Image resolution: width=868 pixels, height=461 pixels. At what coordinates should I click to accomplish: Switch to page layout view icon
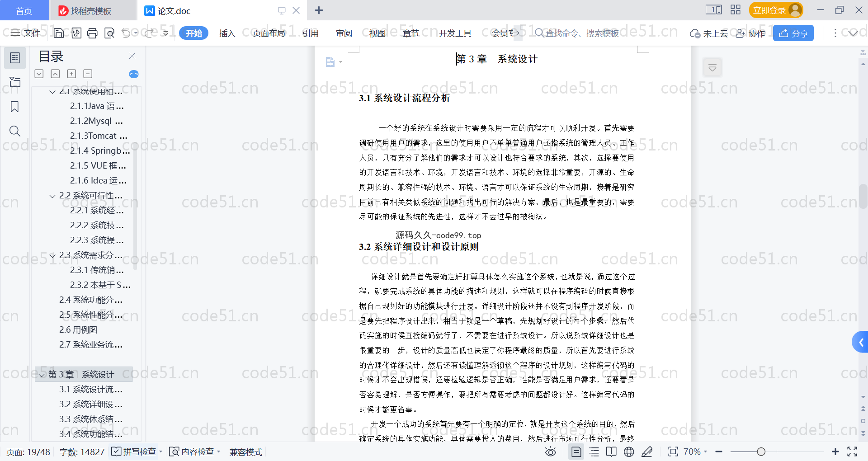(x=576, y=452)
